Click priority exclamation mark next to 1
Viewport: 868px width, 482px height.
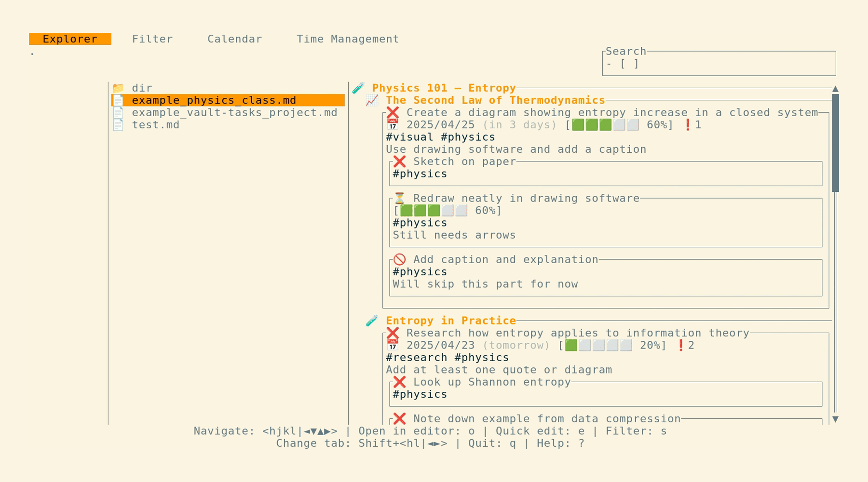688,125
